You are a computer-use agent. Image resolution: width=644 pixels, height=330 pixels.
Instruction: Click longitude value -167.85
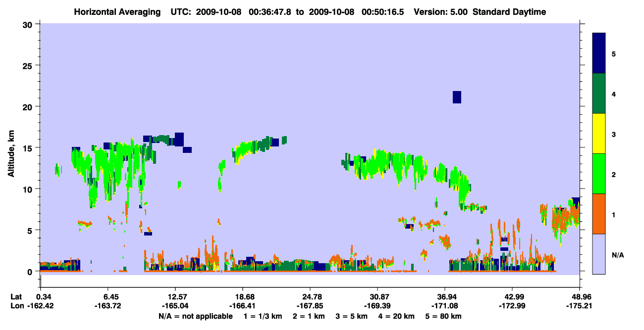pos(310,306)
